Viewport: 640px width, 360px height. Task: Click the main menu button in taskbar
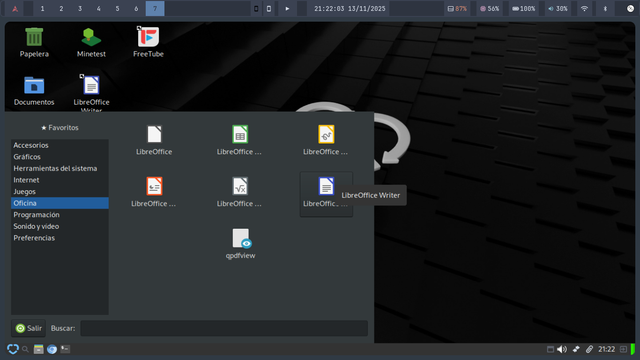13,349
